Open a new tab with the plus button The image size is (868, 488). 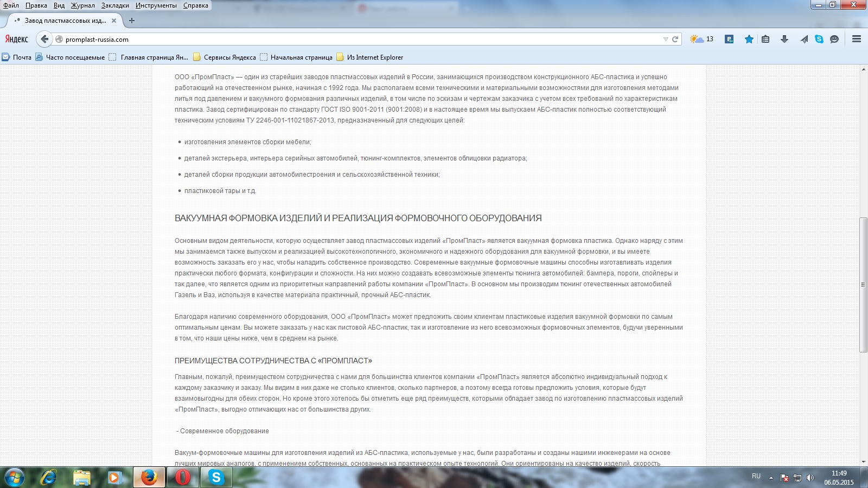132,21
